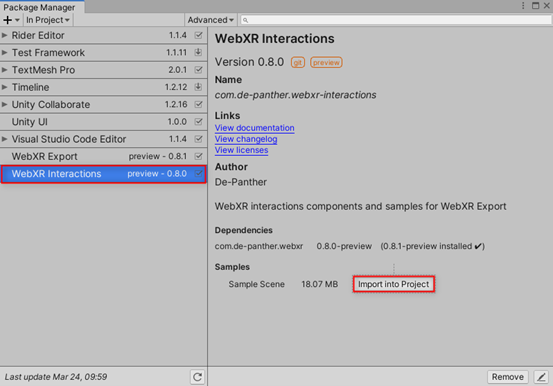Expand the TextMesh Pro package entry
553x386 pixels.
5,70
